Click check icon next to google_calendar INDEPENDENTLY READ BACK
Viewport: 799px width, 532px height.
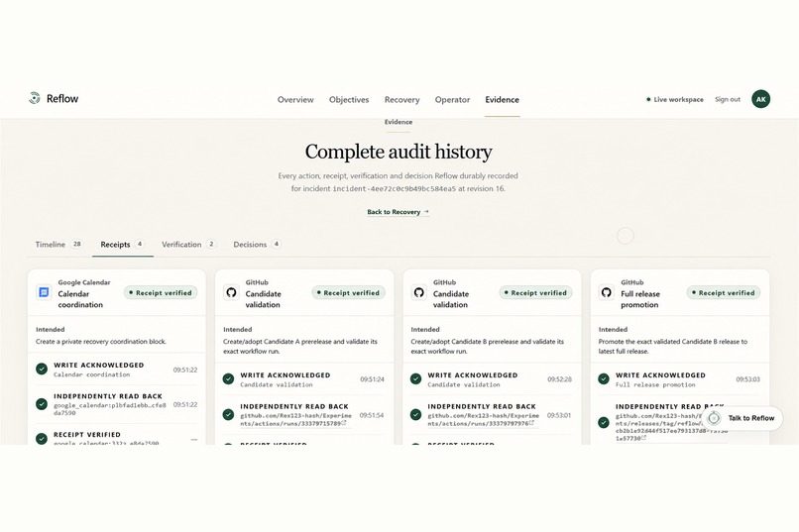click(x=42, y=404)
